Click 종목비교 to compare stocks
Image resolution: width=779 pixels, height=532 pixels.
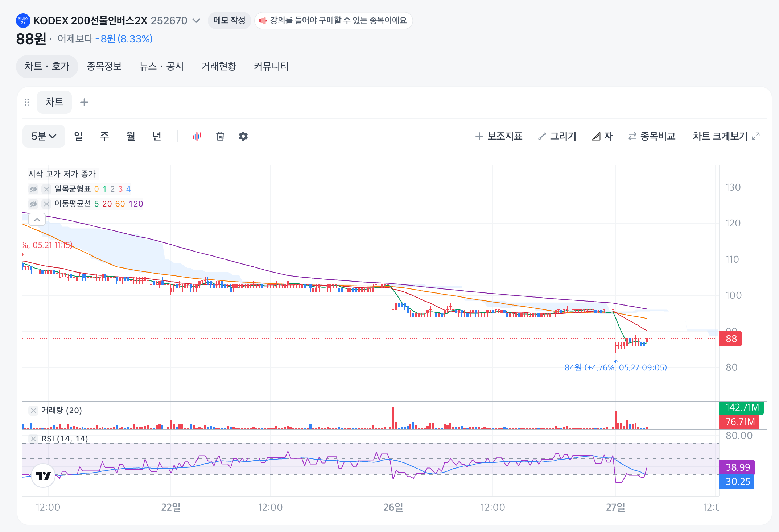click(652, 136)
